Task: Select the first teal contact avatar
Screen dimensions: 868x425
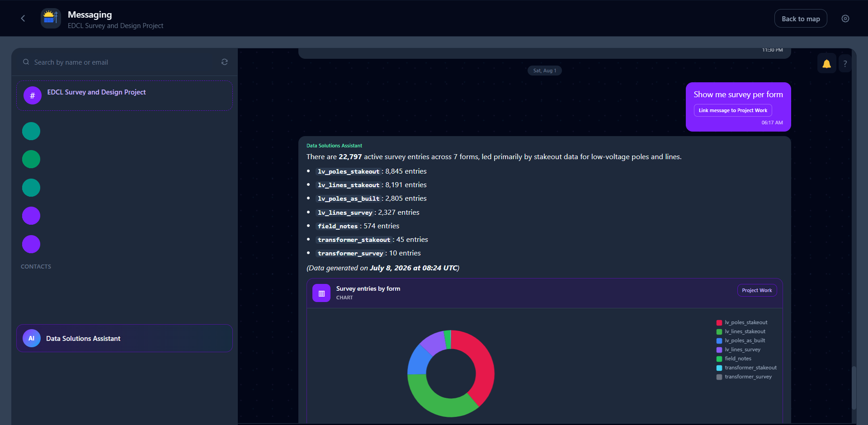Action: click(x=31, y=131)
